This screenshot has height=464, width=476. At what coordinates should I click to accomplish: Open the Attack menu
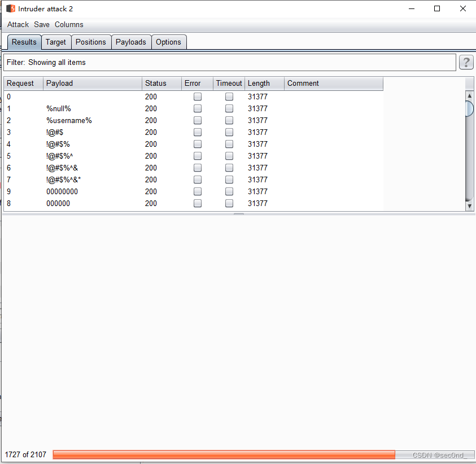pos(18,25)
